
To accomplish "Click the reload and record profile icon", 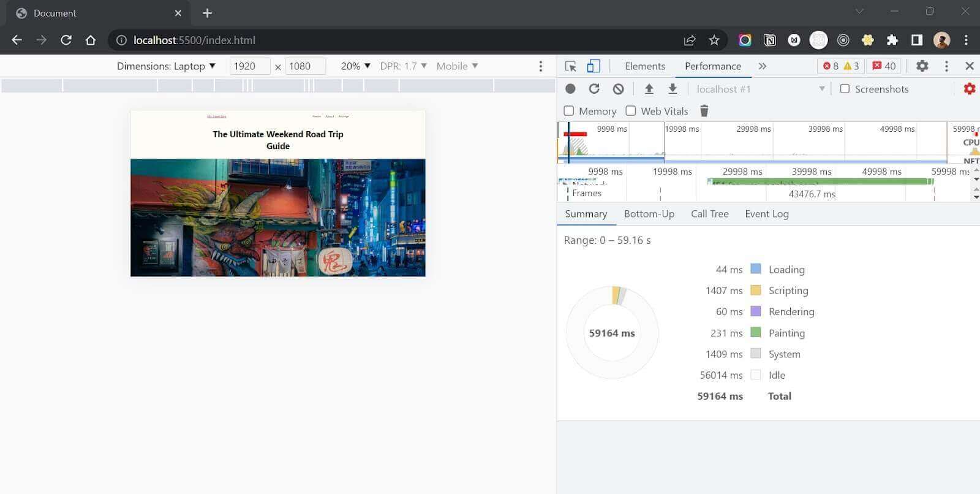I will tap(594, 89).
